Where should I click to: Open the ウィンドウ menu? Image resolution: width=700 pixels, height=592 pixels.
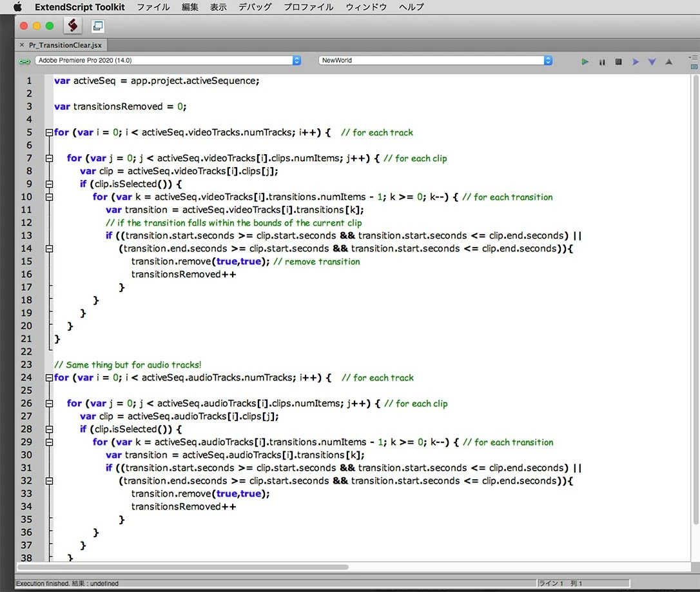(366, 6)
